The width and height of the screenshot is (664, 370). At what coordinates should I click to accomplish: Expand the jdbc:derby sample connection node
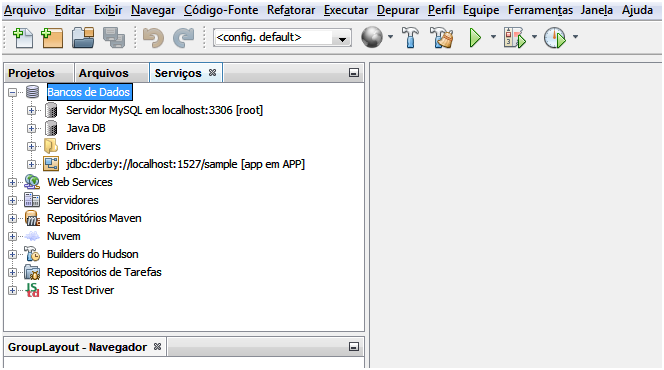coord(31,164)
